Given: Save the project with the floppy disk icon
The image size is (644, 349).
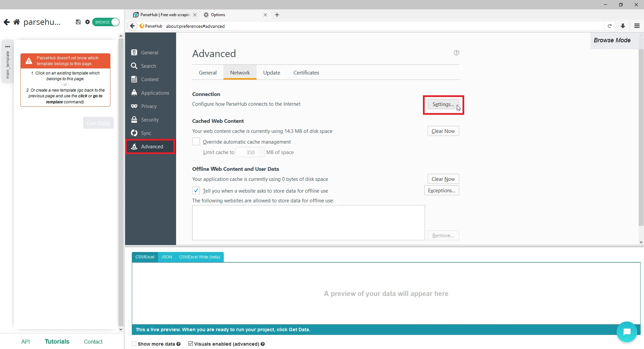Looking at the screenshot, I should pos(78,22).
